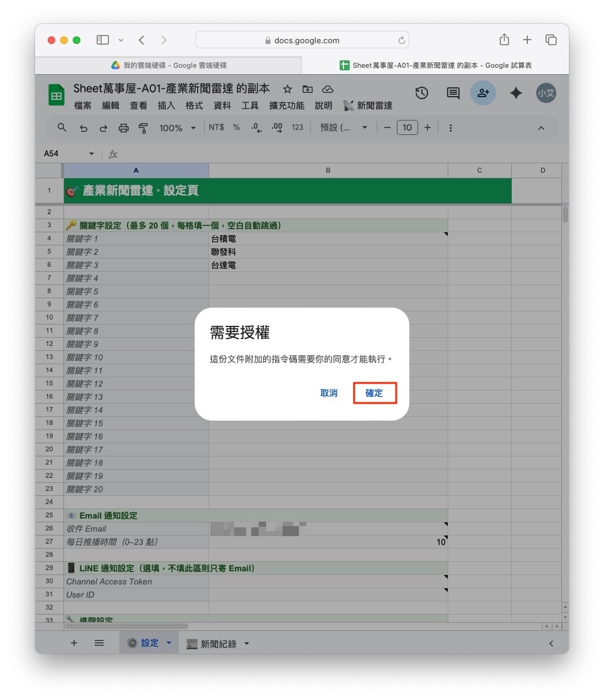Show Safari tab overview
Viewport: 604px width, 700px height.
point(551,40)
